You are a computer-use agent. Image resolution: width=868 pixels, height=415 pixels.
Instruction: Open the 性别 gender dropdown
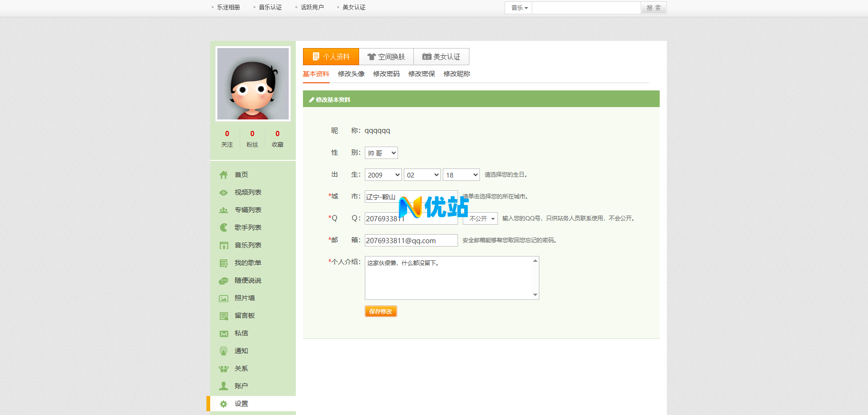[x=381, y=153]
